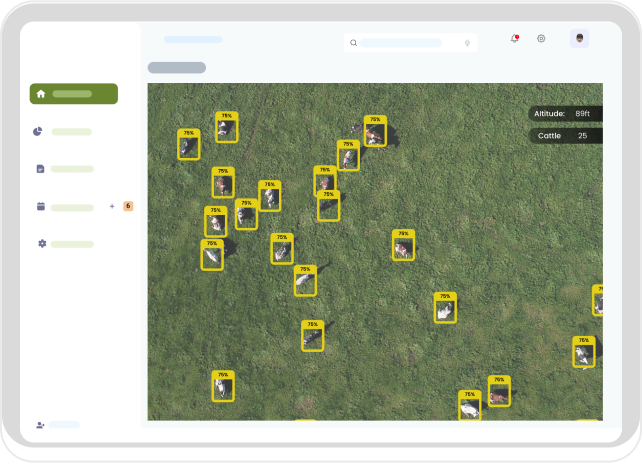This screenshot has height=463, width=643.
Task: Click the Altitude 89ft overlay label
Action: tap(565, 114)
